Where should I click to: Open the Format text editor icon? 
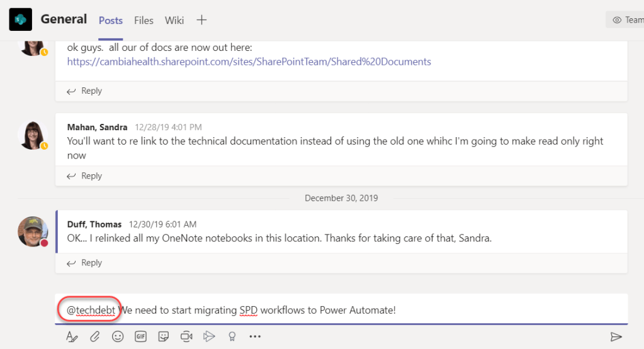click(72, 336)
